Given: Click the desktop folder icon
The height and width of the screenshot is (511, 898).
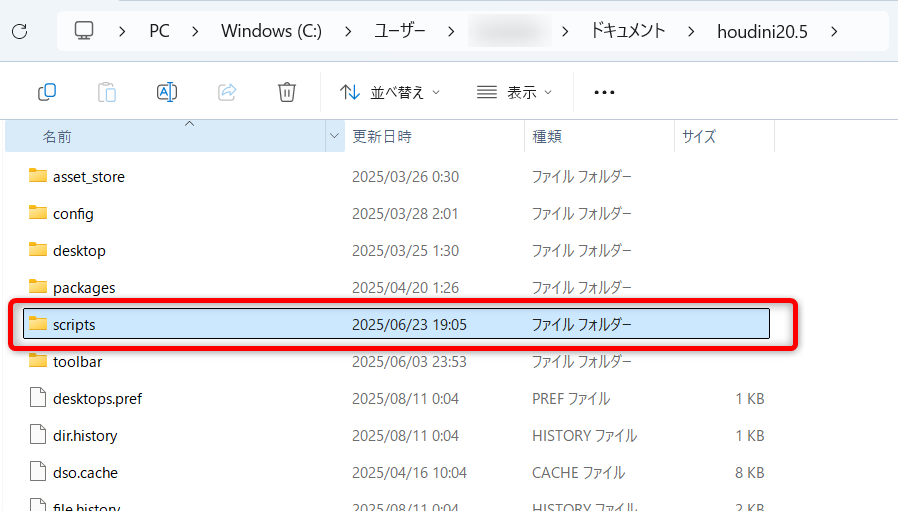Looking at the screenshot, I should (38, 249).
